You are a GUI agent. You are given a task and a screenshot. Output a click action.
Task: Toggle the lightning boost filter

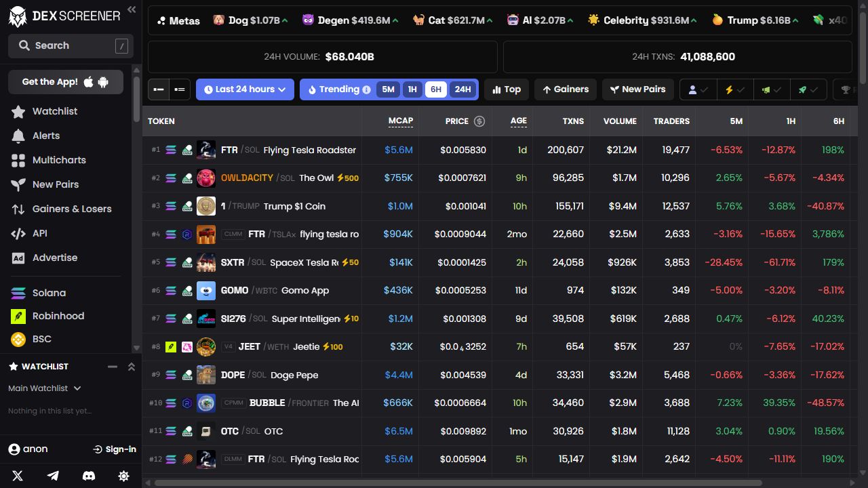pyautogui.click(x=735, y=89)
